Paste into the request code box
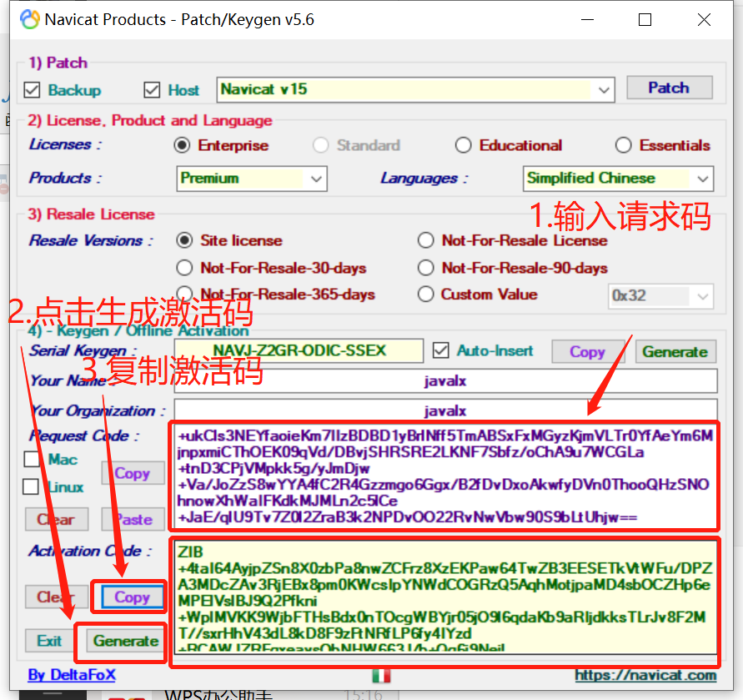 133,519
